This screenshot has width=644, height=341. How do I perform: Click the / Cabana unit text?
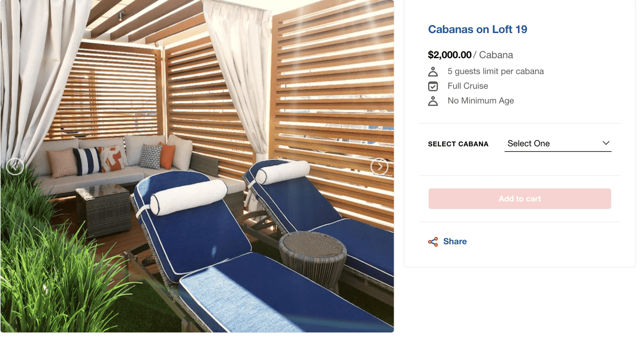[x=493, y=55]
